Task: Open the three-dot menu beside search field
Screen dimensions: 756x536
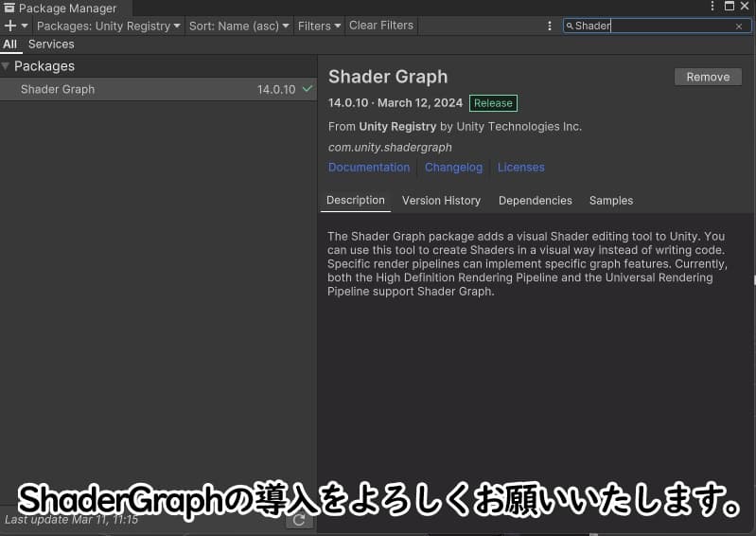Action: coord(550,26)
